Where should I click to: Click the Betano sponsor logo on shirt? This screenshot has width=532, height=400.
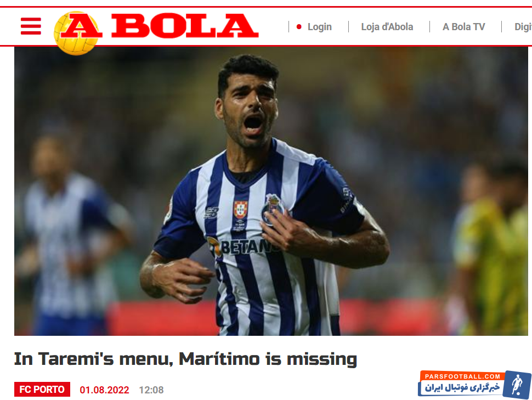242,246
